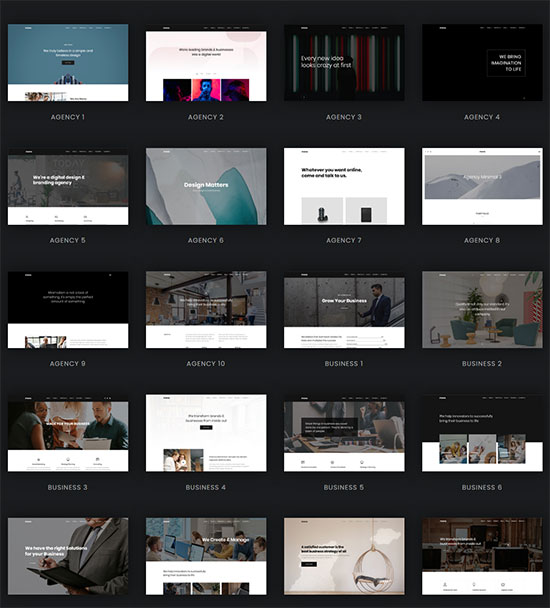550x608 pixels.
Task: Open the Agency 4 black preview
Action: coord(482,63)
